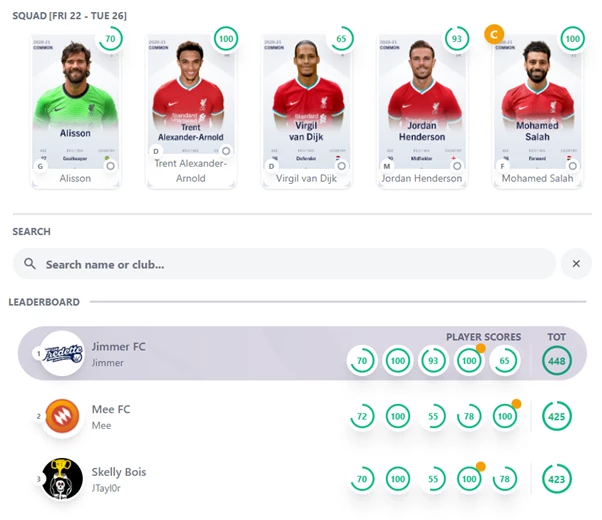Click Jimmer FC total score 448
The width and height of the screenshot is (602, 520).
tap(557, 361)
